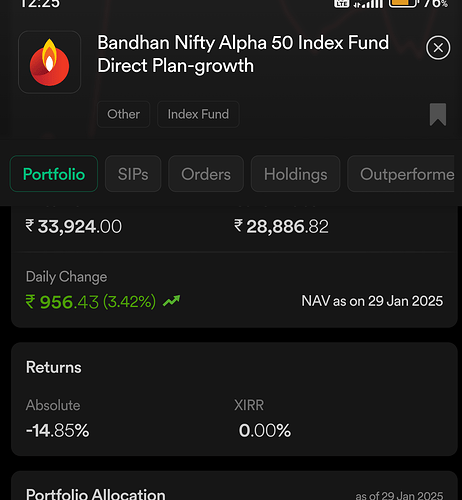This screenshot has width=462, height=500.
Task: Tap the Other category tag
Action: tap(123, 114)
